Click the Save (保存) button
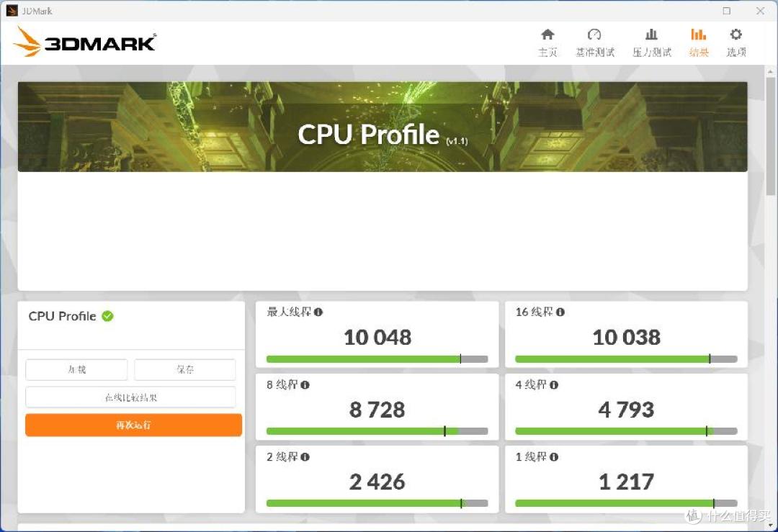The height and width of the screenshot is (532, 778). coord(185,369)
